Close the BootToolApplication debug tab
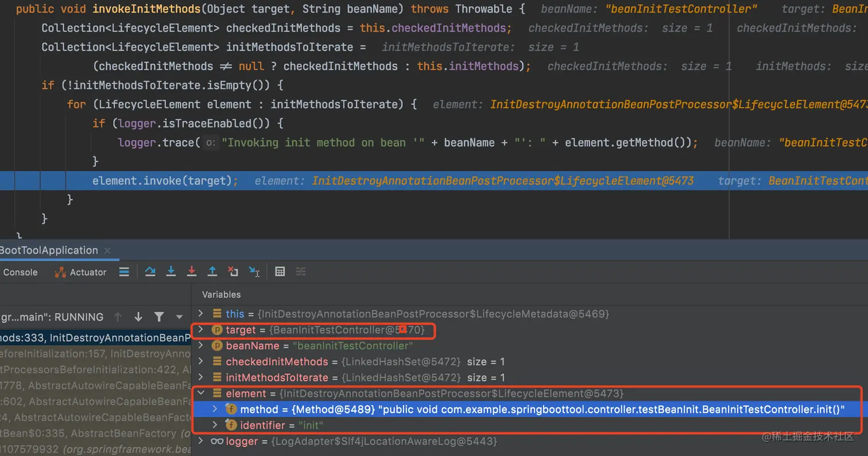The width and height of the screenshot is (868, 456). tap(107, 251)
